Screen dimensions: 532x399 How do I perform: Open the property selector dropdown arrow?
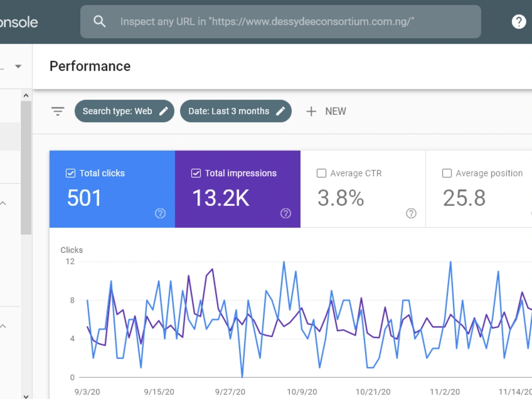[x=18, y=66]
